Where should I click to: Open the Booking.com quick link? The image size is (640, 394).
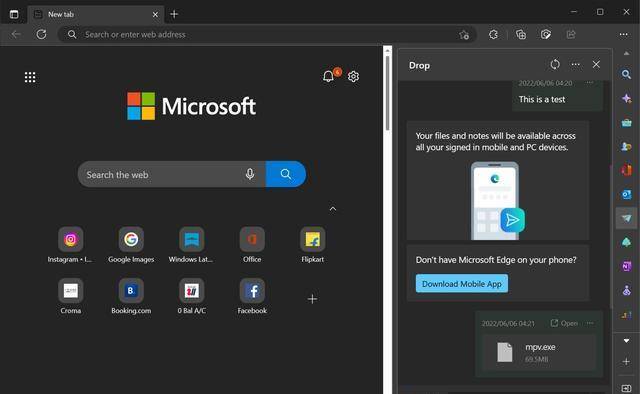131,296
